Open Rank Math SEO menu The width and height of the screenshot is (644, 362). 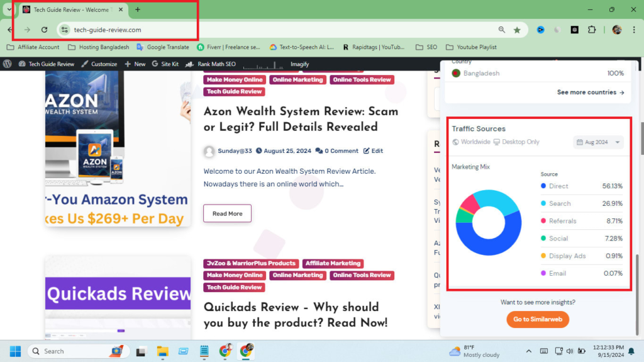[211, 64]
